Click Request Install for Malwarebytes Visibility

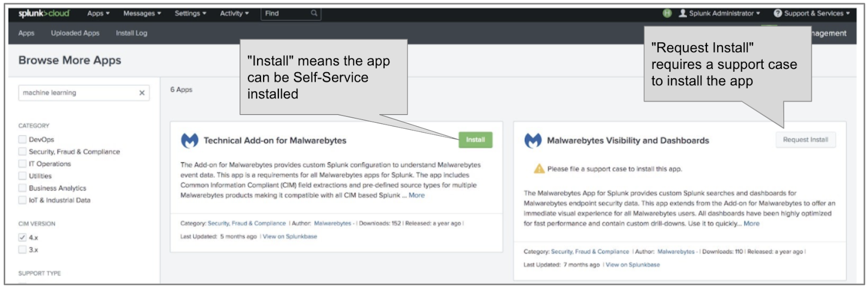(x=806, y=140)
